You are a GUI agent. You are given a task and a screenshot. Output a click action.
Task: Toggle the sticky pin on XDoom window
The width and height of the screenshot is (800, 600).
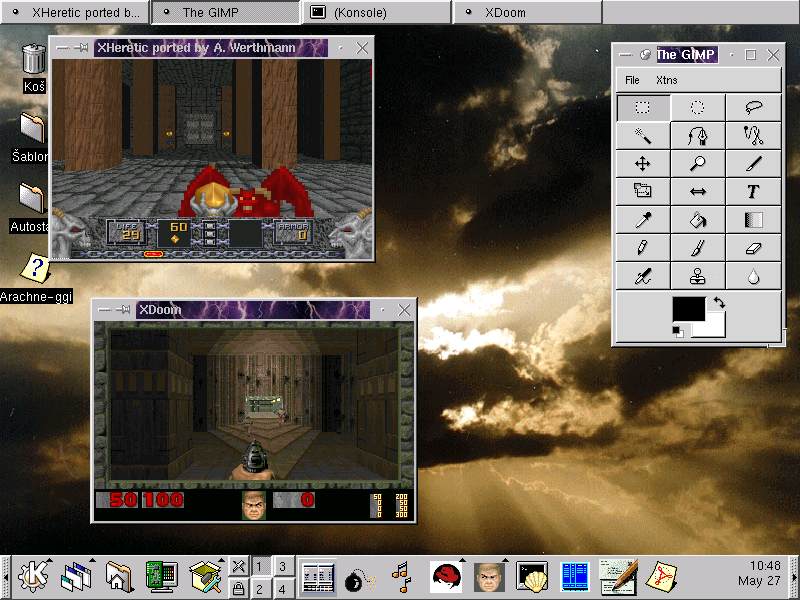pyautogui.click(x=123, y=310)
